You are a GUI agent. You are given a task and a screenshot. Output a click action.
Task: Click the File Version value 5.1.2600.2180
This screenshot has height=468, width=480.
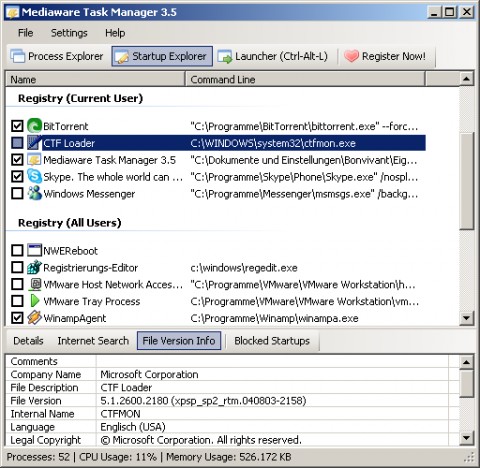pos(203,401)
